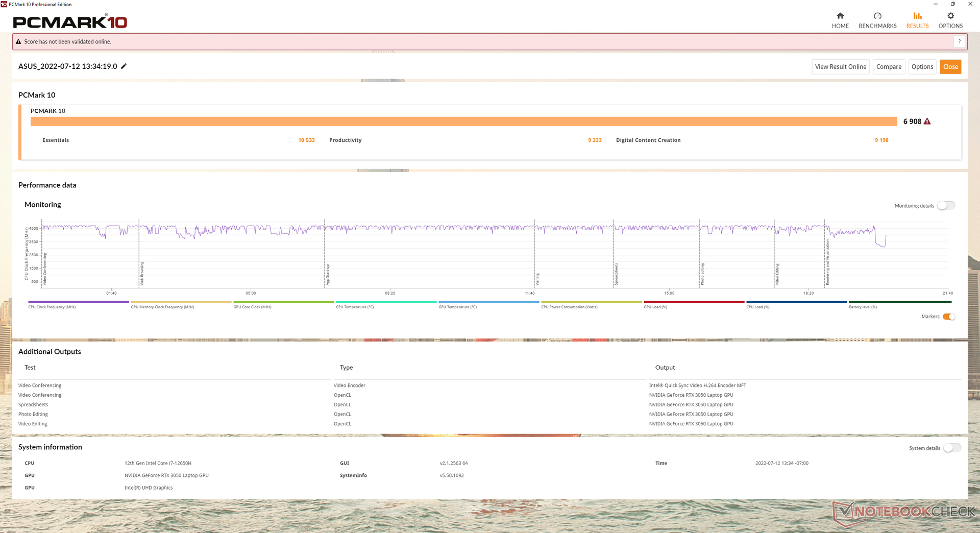This screenshot has height=533, width=980.
Task: Click the Video Conferencing marker in chart
Action: pyautogui.click(x=45, y=269)
